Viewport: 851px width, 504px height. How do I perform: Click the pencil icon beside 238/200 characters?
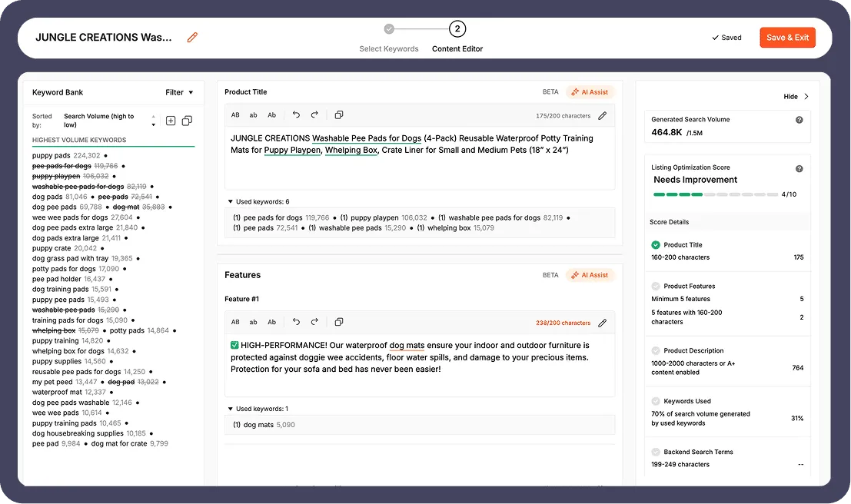click(602, 323)
